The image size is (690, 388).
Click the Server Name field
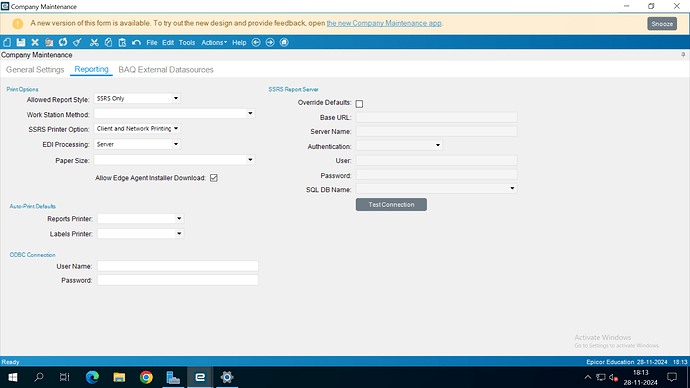click(437, 132)
